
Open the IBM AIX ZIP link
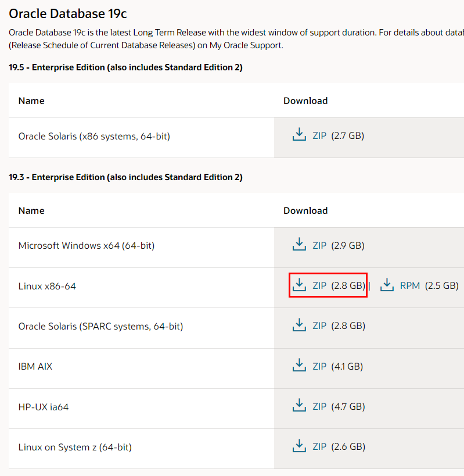tap(319, 366)
